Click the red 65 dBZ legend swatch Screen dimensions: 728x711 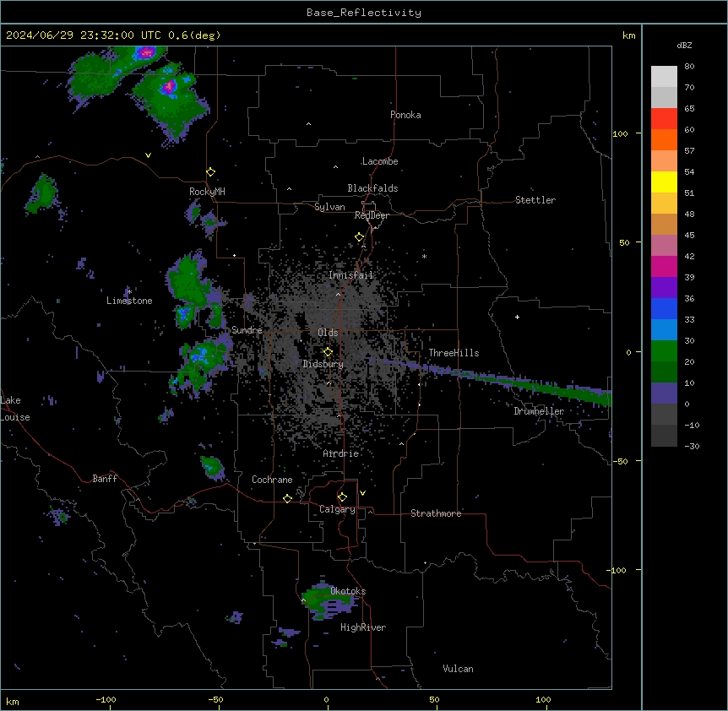pyautogui.click(x=664, y=118)
